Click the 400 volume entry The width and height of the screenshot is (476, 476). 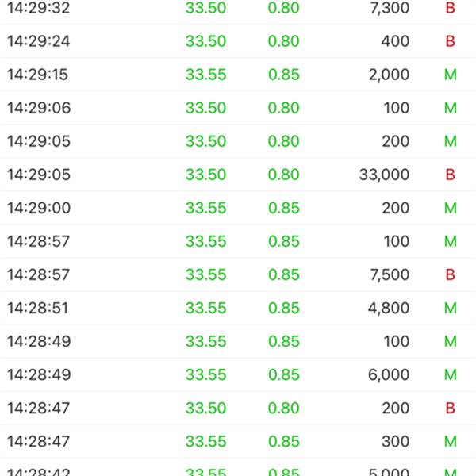tap(396, 41)
